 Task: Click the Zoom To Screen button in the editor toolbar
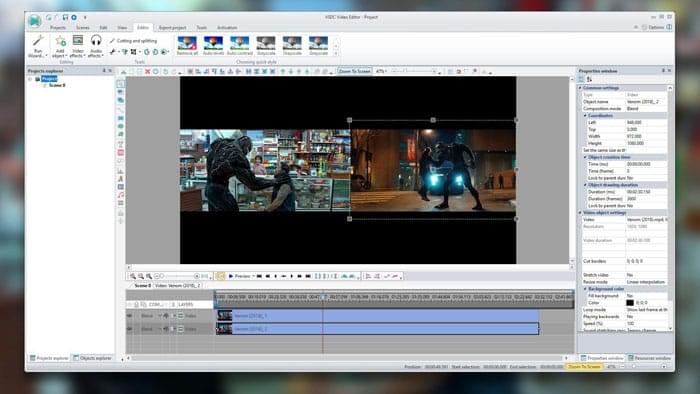(354, 71)
